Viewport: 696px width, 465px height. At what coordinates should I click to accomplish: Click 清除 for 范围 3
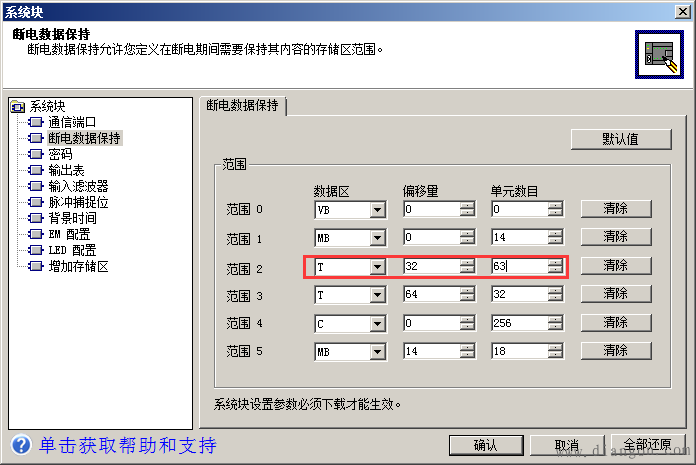tap(616, 293)
